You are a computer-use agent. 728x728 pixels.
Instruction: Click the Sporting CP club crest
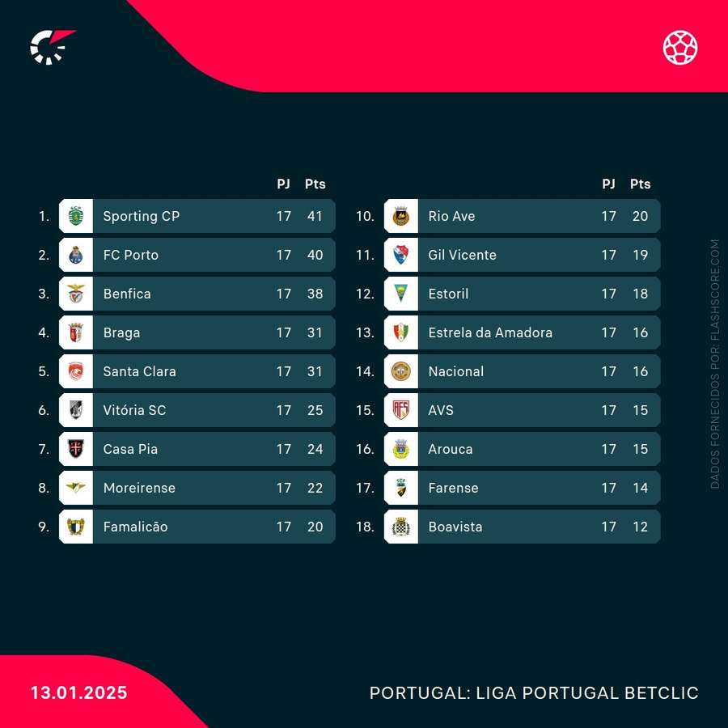tap(76, 216)
